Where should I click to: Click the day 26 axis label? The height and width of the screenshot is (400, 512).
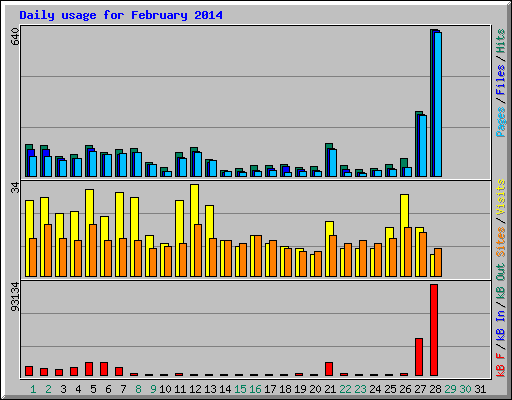coord(405,389)
